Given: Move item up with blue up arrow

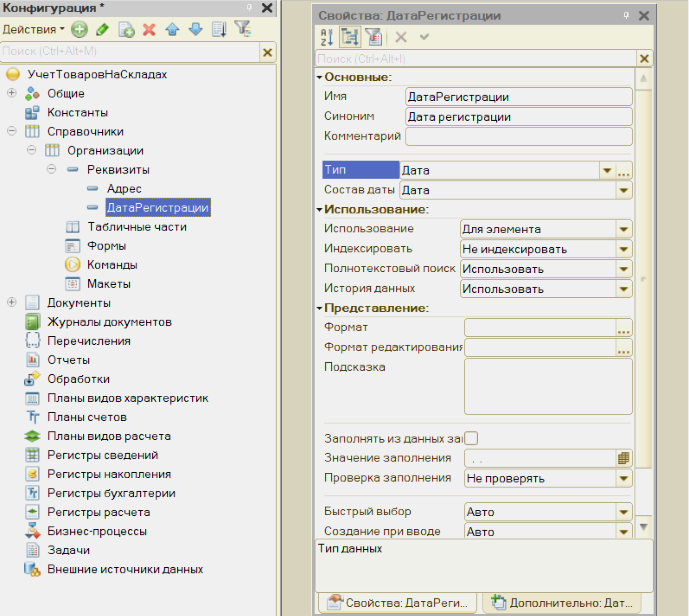Looking at the screenshot, I should [x=172, y=30].
